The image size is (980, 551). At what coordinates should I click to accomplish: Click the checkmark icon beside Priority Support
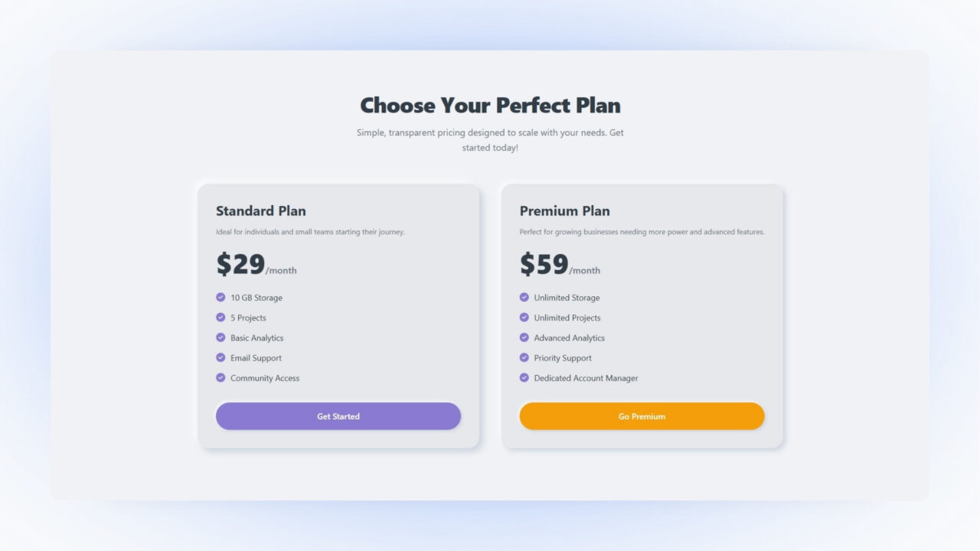tap(524, 357)
